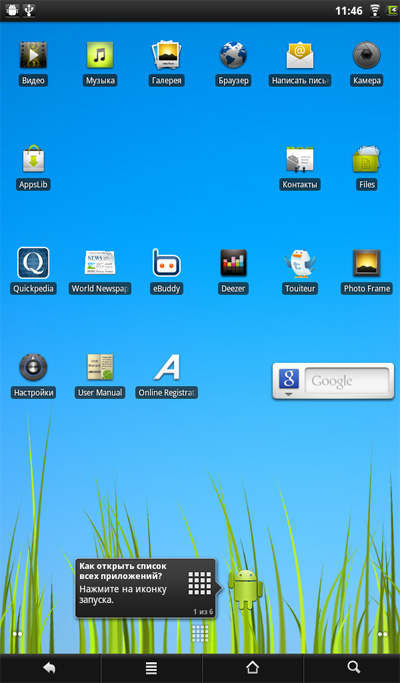The image size is (400, 683).
Task: Launch Touiteur twitter client
Action: tap(300, 271)
